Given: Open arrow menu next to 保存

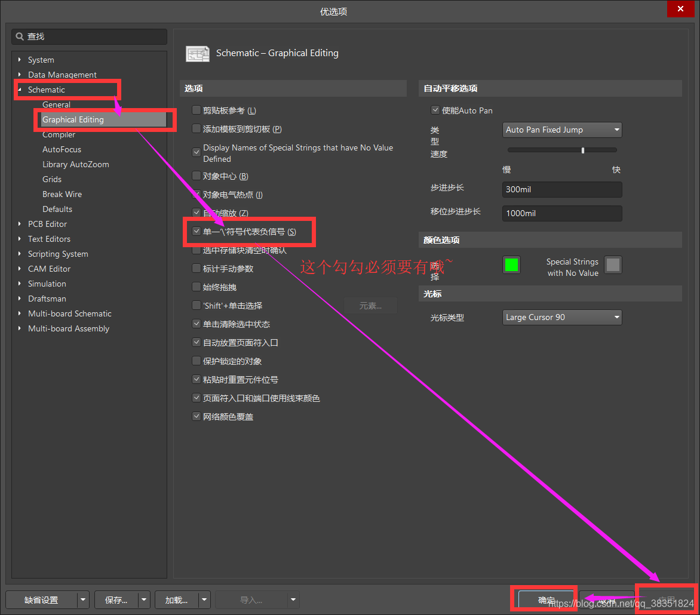Looking at the screenshot, I should coord(144,600).
